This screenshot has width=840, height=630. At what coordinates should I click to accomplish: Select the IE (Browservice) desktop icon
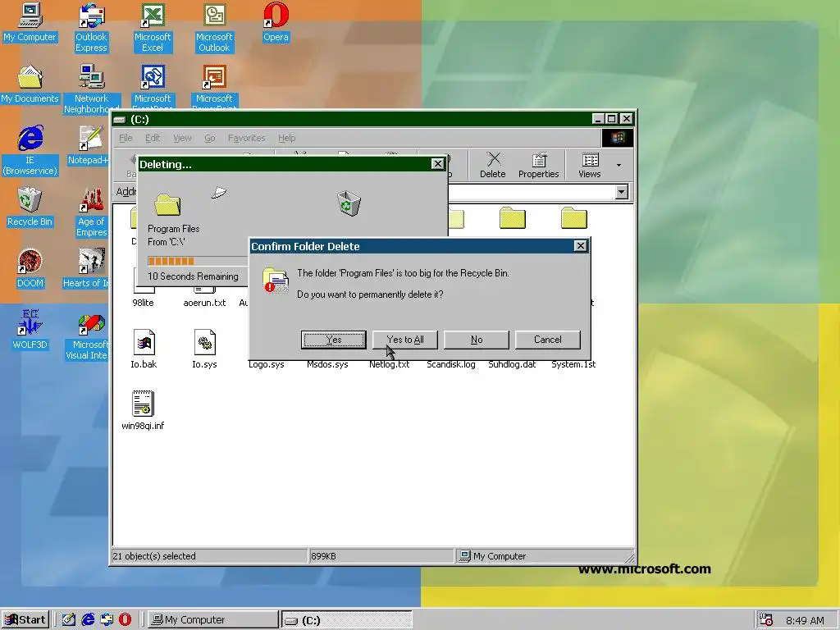pyautogui.click(x=30, y=151)
